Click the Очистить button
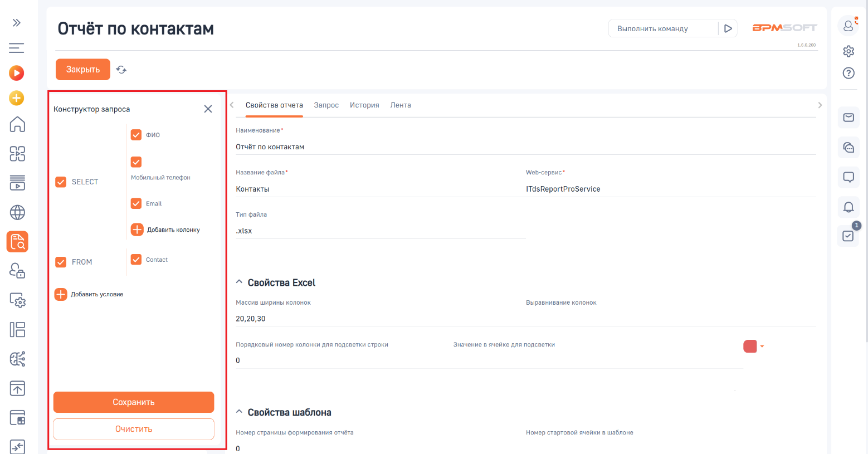Image resolution: width=868 pixels, height=454 pixels. (x=134, y=429)
